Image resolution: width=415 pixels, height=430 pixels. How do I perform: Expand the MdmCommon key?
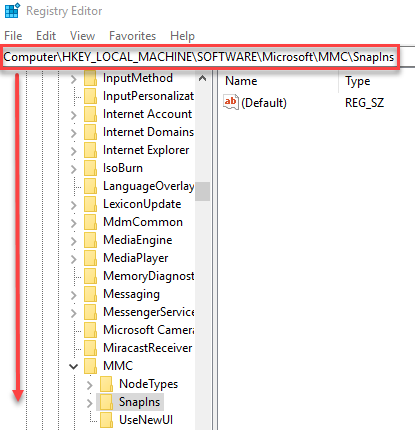pos(74,223)
